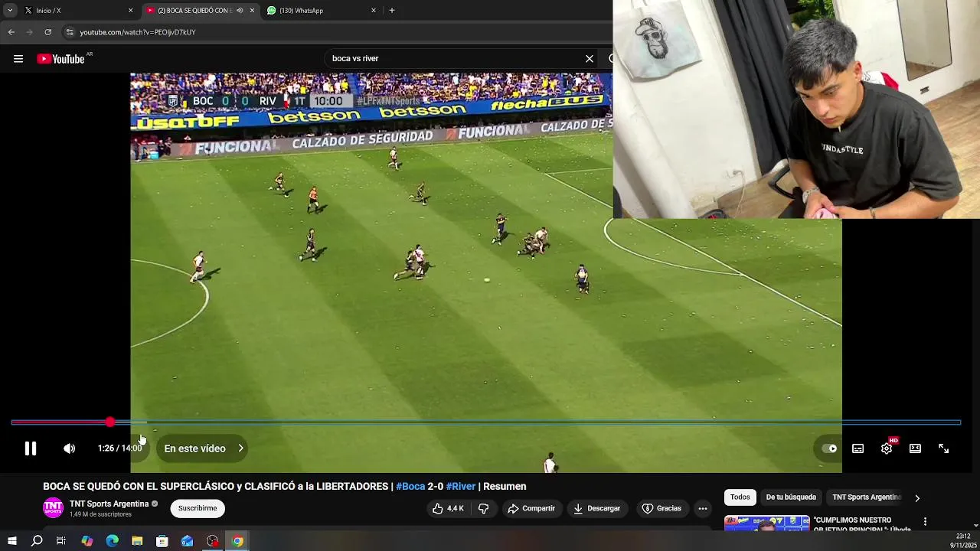Screen dimensions: 980x551
Task: Open Windows taskbar search
Action: coord(37,541)
